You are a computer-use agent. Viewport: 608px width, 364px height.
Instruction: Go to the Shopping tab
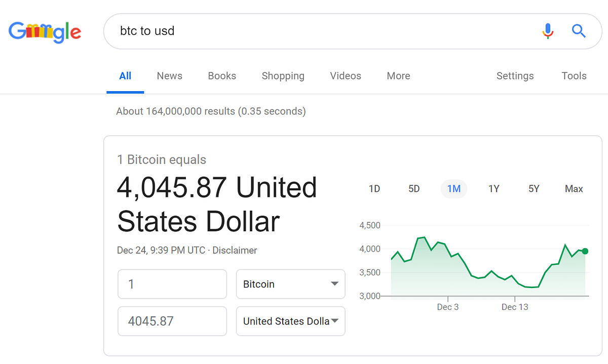point(283,76)
